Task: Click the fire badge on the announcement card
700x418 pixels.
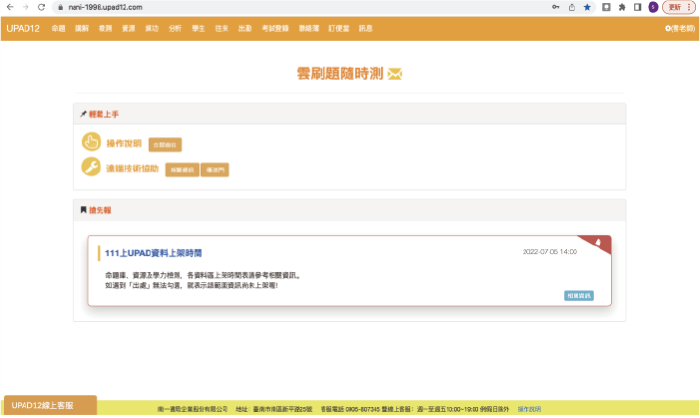Action: (598, 243)
